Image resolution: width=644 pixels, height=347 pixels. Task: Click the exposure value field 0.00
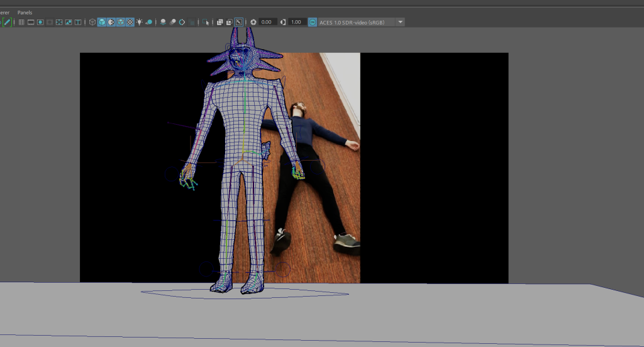[267, 22]
